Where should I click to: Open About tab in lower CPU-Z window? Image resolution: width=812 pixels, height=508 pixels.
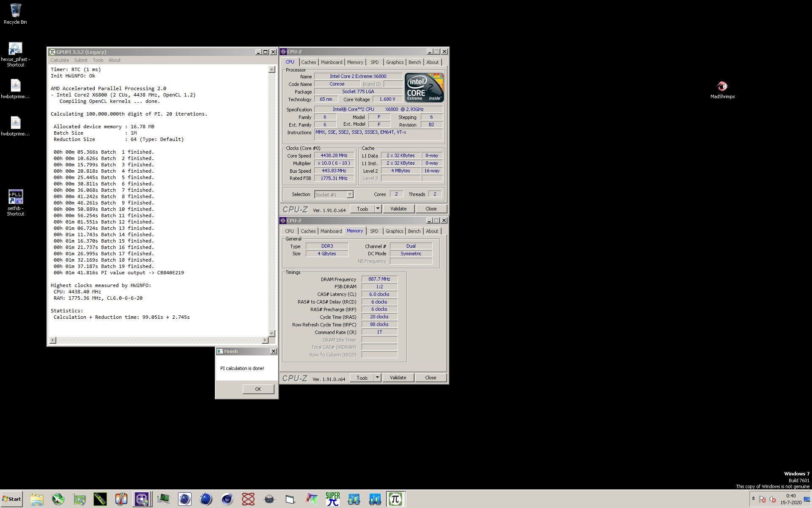pyautogui.click(x=432, y=231)
